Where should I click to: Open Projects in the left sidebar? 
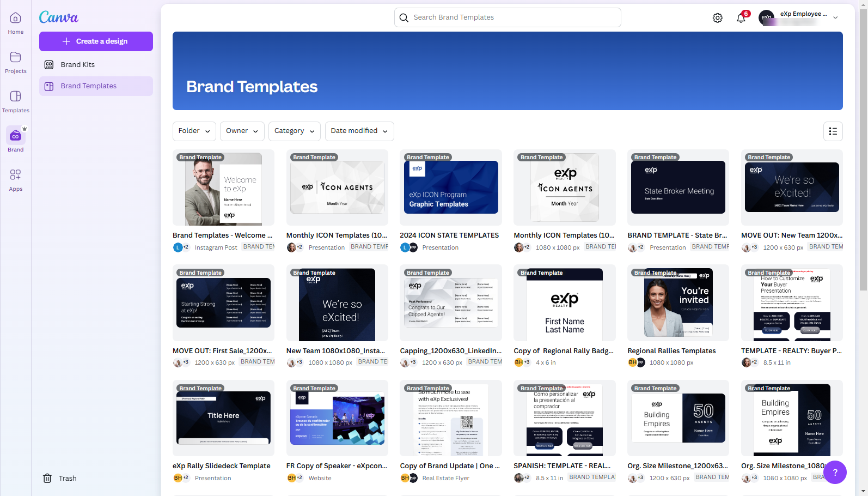point(15,62)
